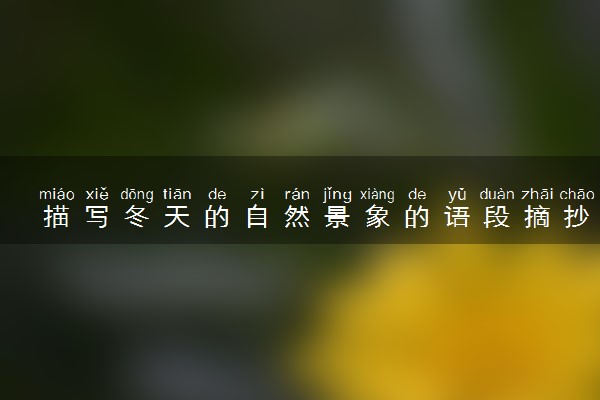Select the character 天
This screenshot has width=600, height=400.
pos(177,217)
